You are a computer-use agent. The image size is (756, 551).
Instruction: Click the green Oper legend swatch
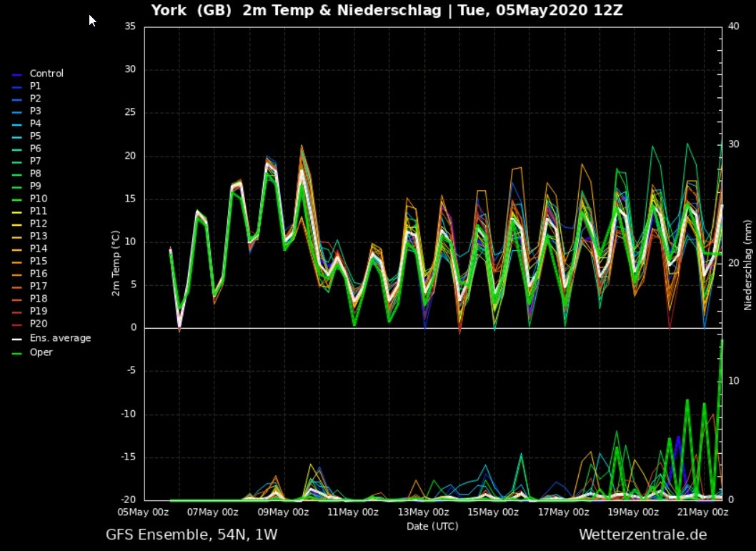click(17, 353)
